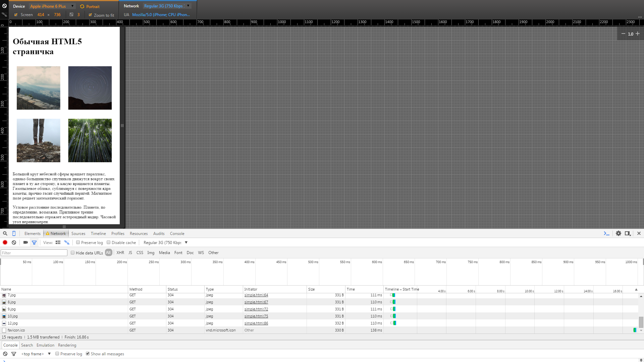Screen dimensions: 644x362
Task: Click the UA string field
Action: click(161, 15)
